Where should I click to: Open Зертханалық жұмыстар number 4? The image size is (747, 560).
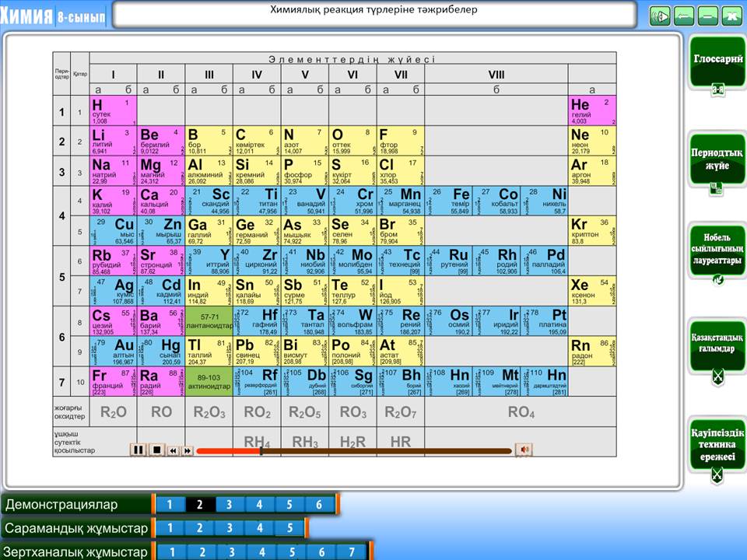point(262,552)
